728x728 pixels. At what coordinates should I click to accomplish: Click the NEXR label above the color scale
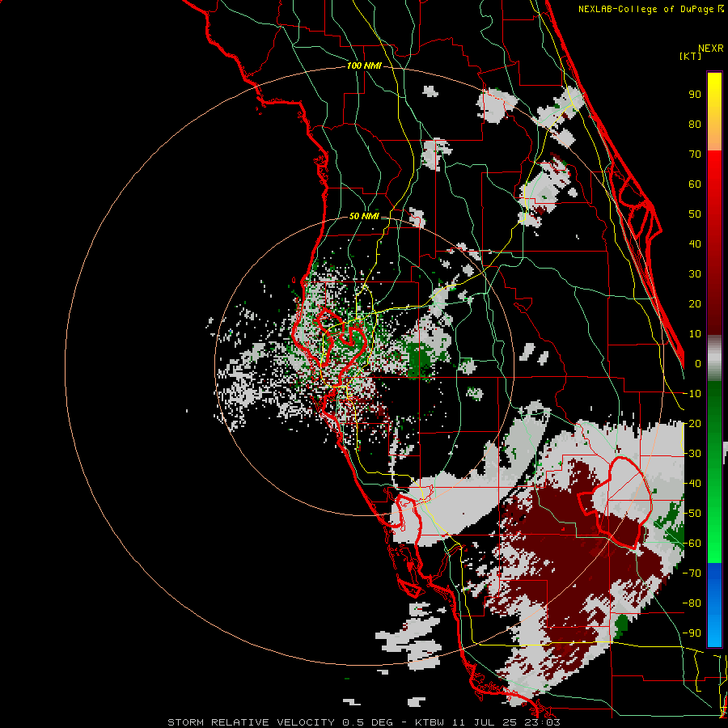[711, 49]
